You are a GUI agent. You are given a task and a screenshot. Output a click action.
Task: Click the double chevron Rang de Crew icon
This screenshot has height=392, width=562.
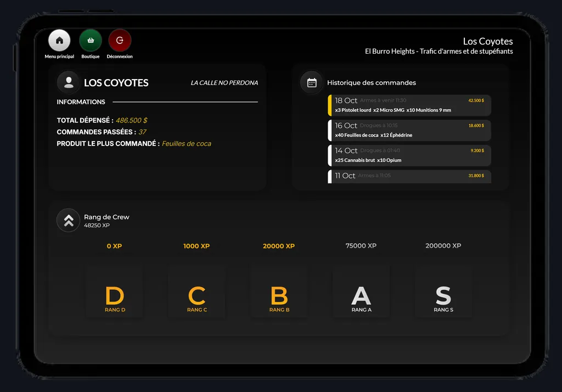pyautogui.click(x=69, y=221)
